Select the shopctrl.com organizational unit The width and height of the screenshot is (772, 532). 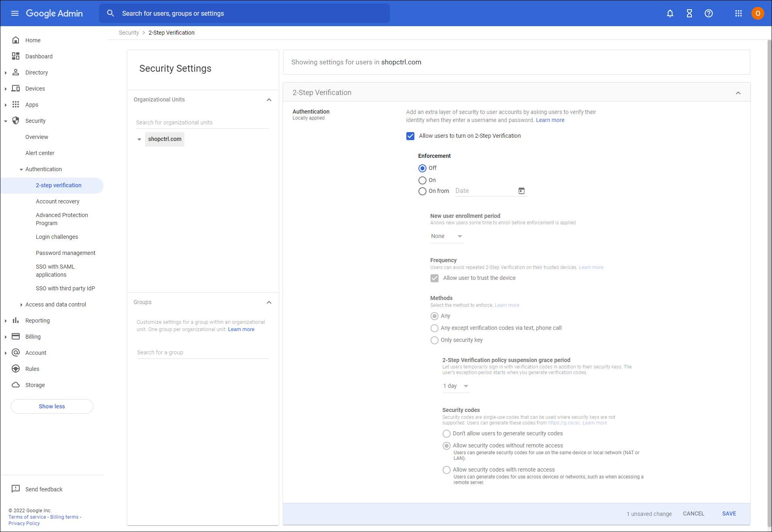pyautogui.click(x=165, y=139)
